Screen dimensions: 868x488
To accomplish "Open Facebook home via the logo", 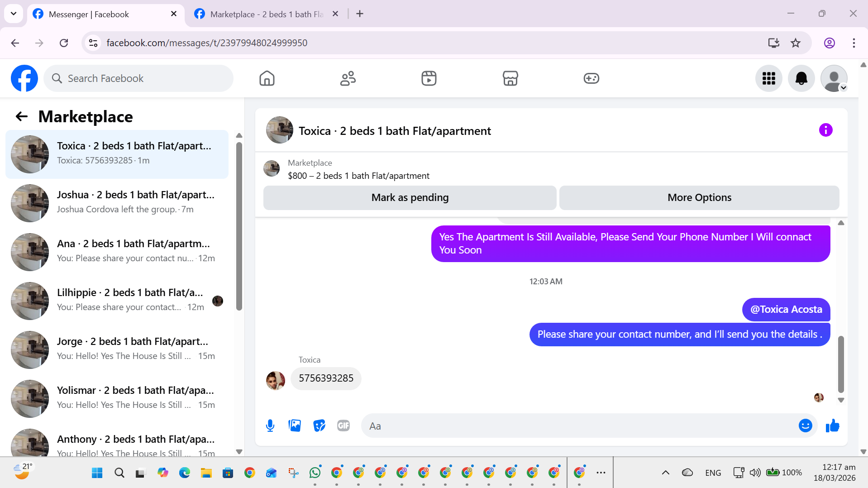I will tap(24, 78).
